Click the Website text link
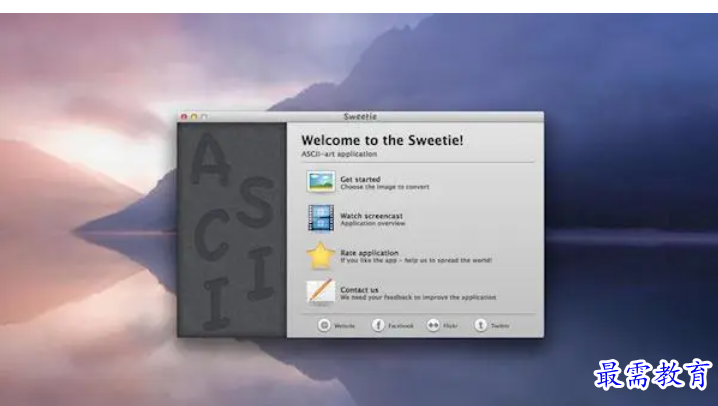718x406 pixels. pyautogui.click(x=344, y=326)
